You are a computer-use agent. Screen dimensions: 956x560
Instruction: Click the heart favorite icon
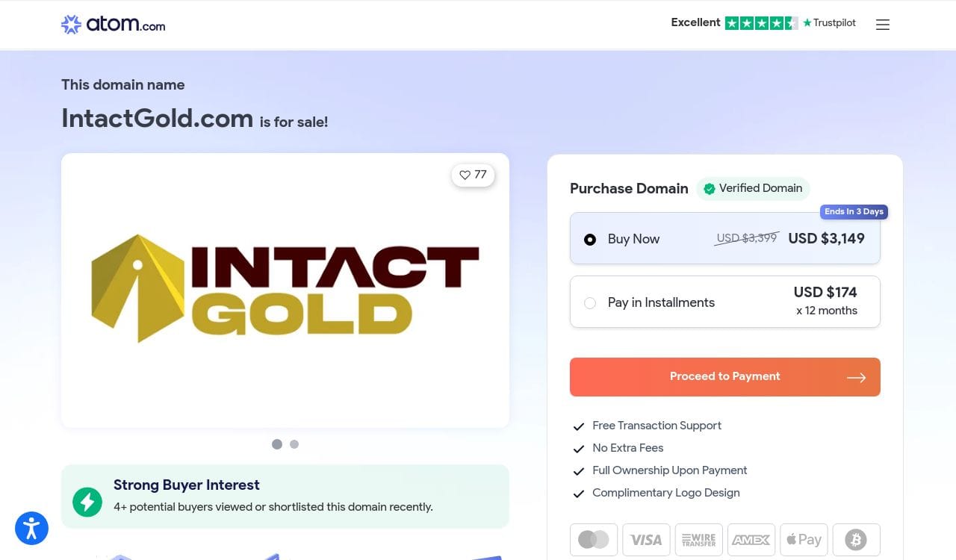[x=465, y=175]
